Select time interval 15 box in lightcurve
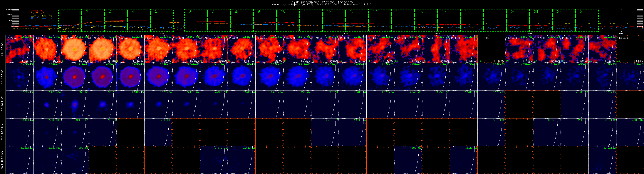Viewport: 644px width, 174px height. pos(402,21)
